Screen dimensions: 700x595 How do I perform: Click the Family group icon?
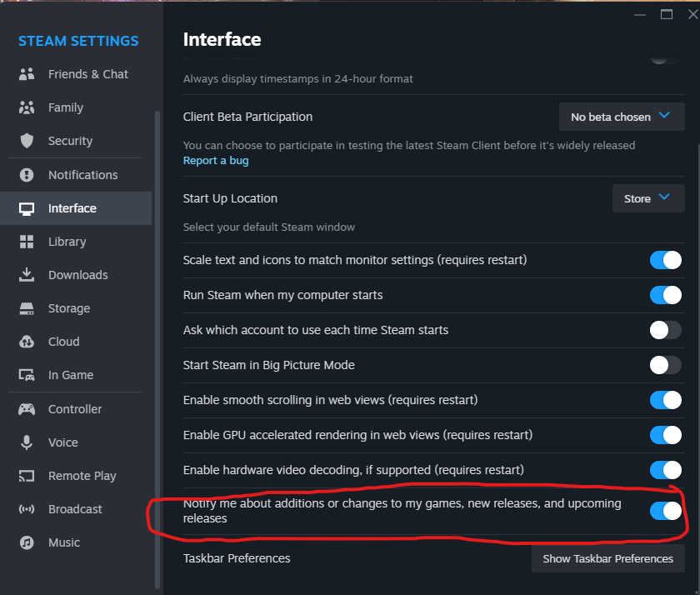27,107
